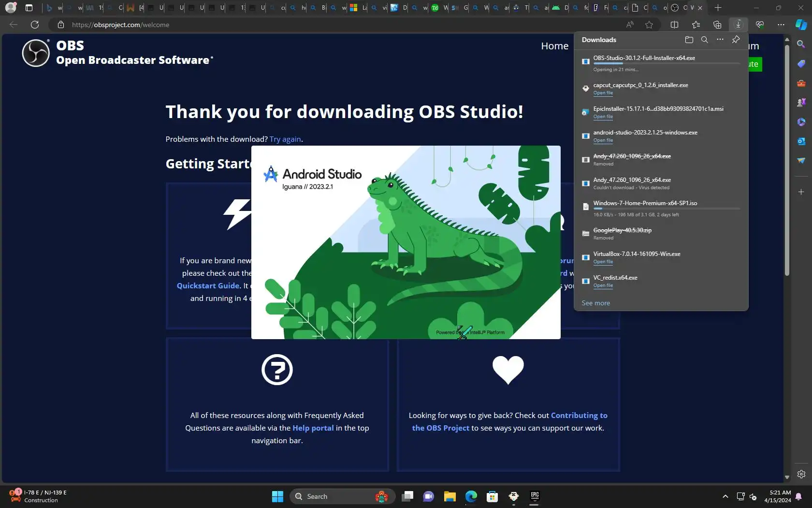Refresh the OBS welcome page
812x508 pixels.
[35, 25]
